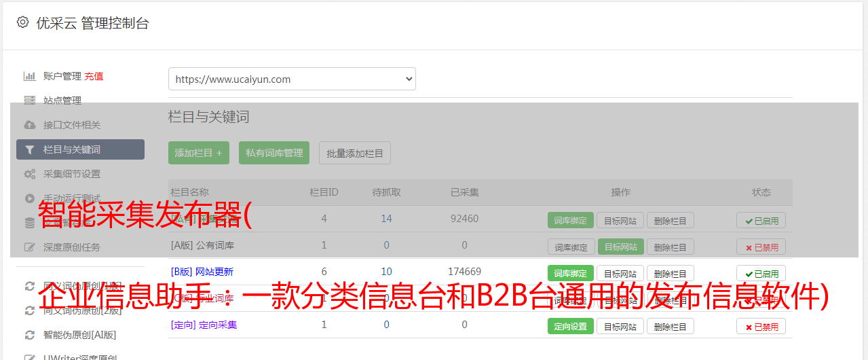Click the play icon for 手动运行测试

(29, 198)
